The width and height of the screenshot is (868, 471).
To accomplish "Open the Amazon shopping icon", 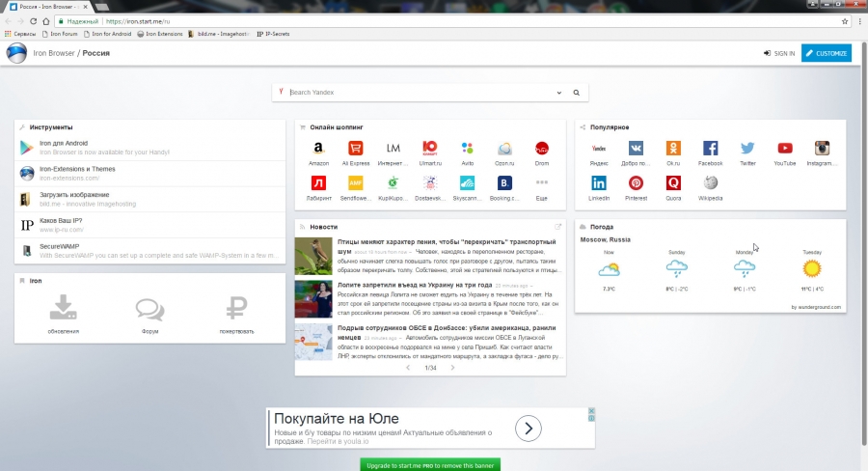I will click(x=318, y=149).
